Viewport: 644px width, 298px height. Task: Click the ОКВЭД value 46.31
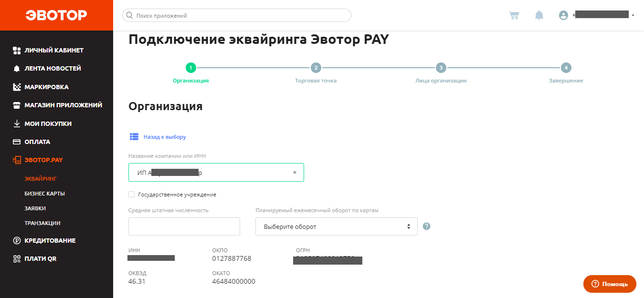click(137, 281)
